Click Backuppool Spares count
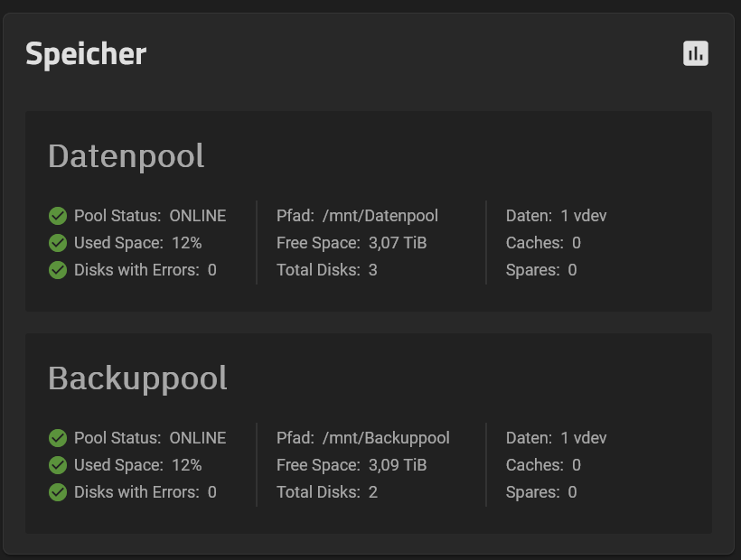Screen dimensions: 741x560 click(572, 492)
